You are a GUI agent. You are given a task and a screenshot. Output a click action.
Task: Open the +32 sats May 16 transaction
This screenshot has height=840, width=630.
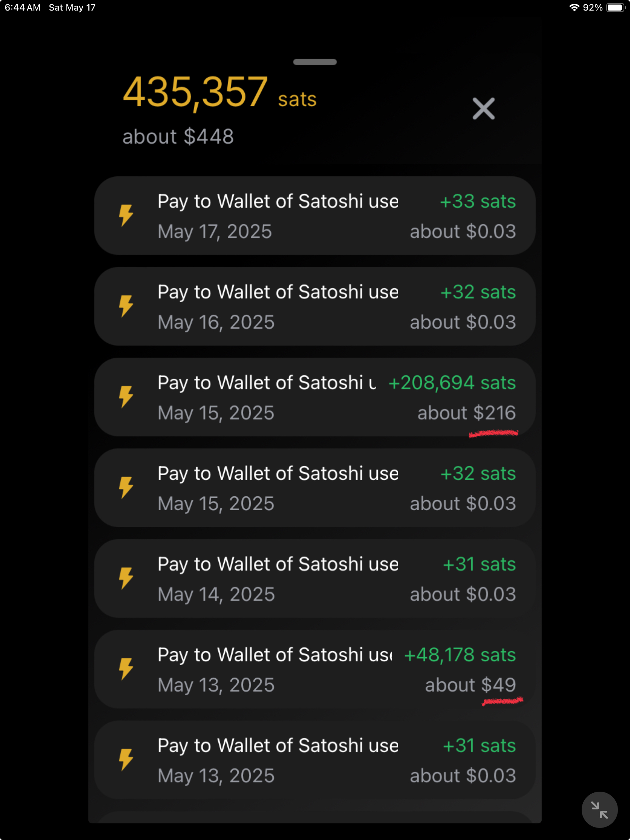(x=315, y=306)
